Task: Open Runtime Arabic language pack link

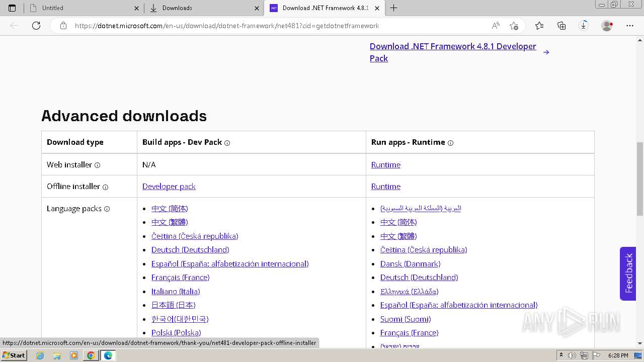Action: [421, 208]
